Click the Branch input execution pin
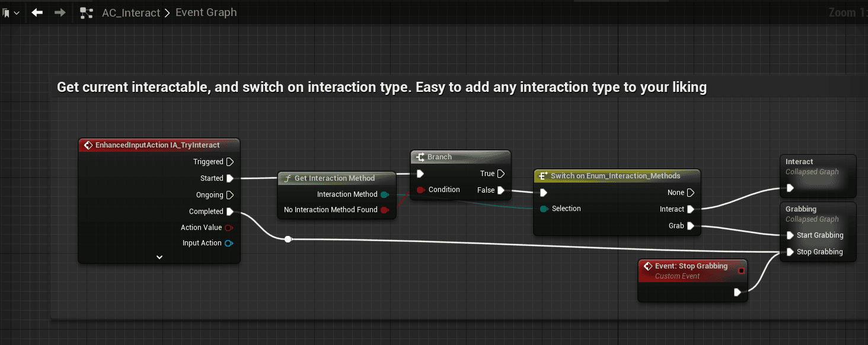 pos(420,174)
